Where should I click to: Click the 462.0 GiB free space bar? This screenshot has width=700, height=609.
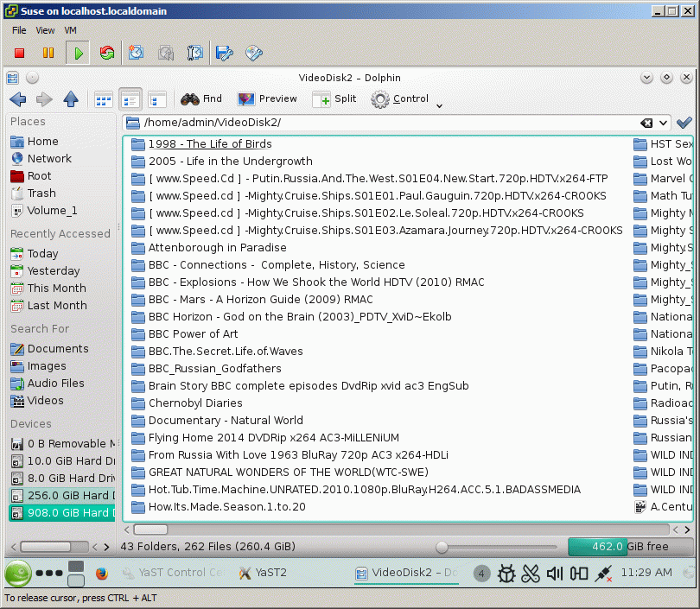click(630, 547)
